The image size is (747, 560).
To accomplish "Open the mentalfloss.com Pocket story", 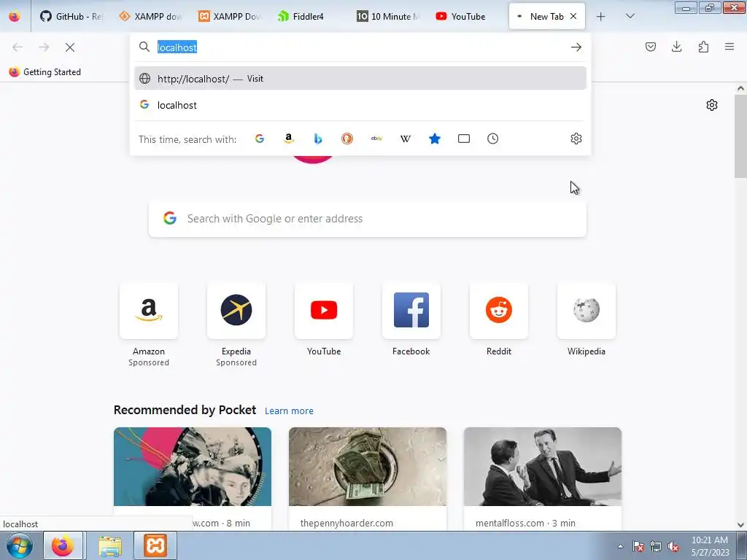I will point(543,479).
